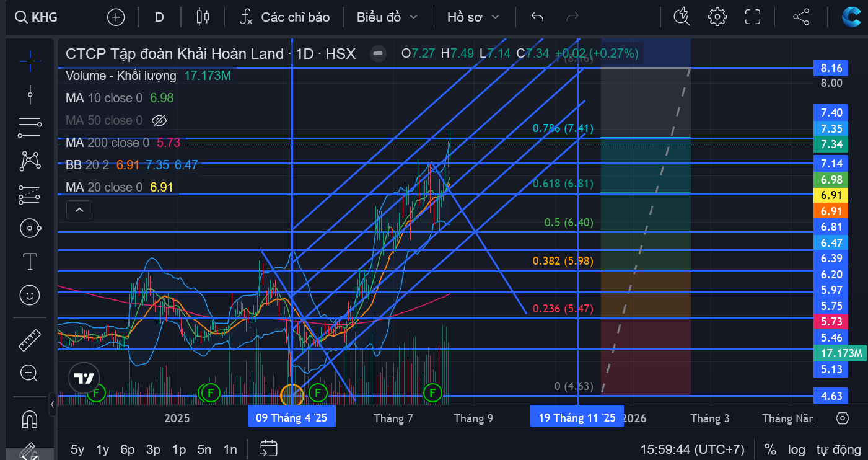Open the candlestick chart type selector
Screen dimensions: 868x460
tap(203, 17)
